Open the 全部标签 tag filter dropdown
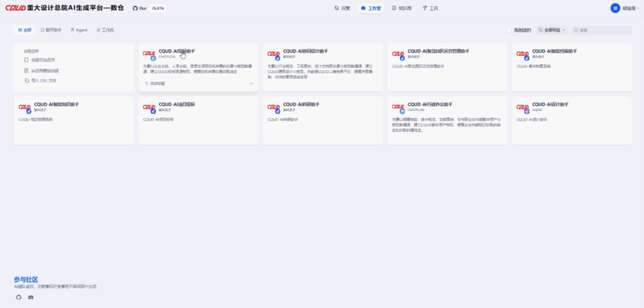644x308 pixels. pyautogui.click(x=552, y=30)
